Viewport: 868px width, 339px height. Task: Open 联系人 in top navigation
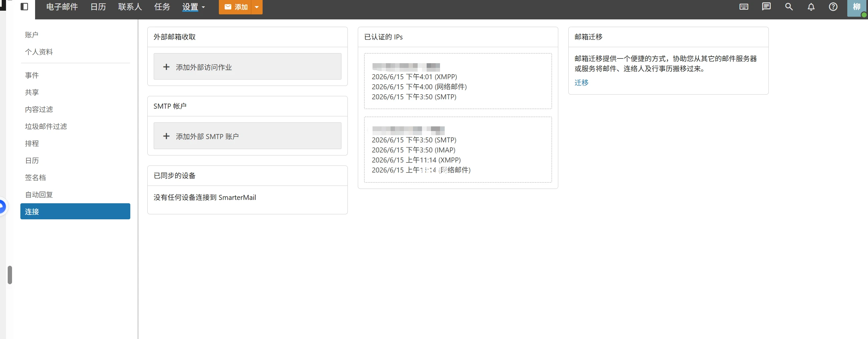130,7
